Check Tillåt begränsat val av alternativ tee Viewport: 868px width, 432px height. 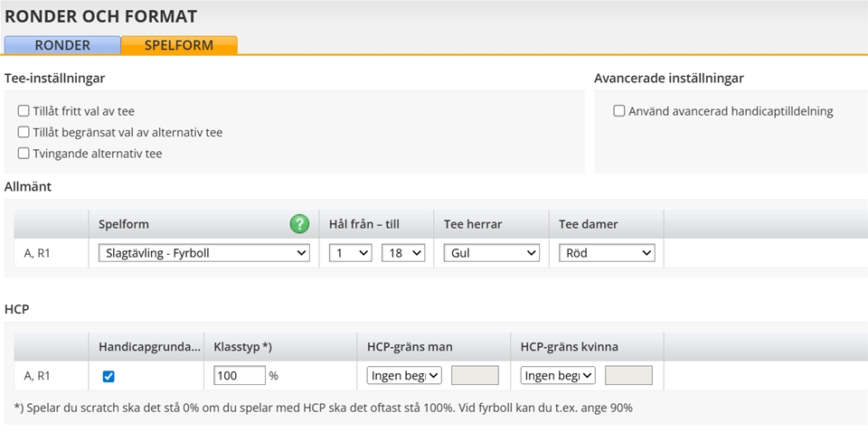(24, 132)
